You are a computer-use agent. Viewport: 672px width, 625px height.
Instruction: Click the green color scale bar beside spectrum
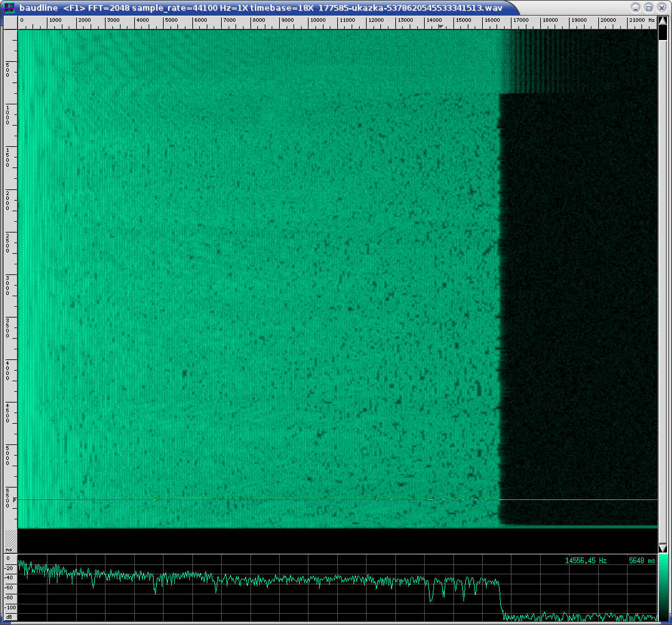pos(663,587)
